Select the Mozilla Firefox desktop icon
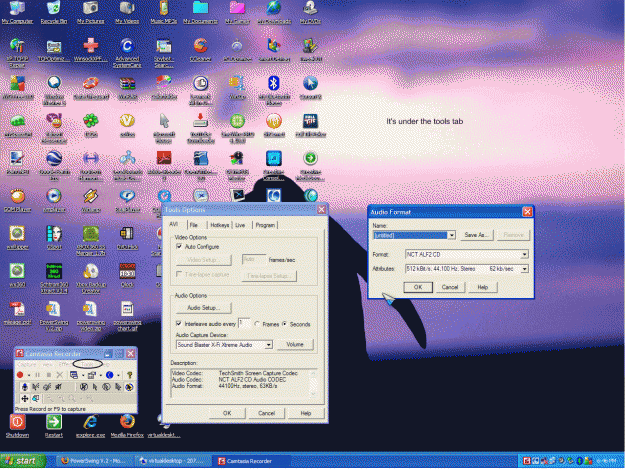Image resolution: width=625 pixels, height=469 pixels. click(x=127, y=426)
